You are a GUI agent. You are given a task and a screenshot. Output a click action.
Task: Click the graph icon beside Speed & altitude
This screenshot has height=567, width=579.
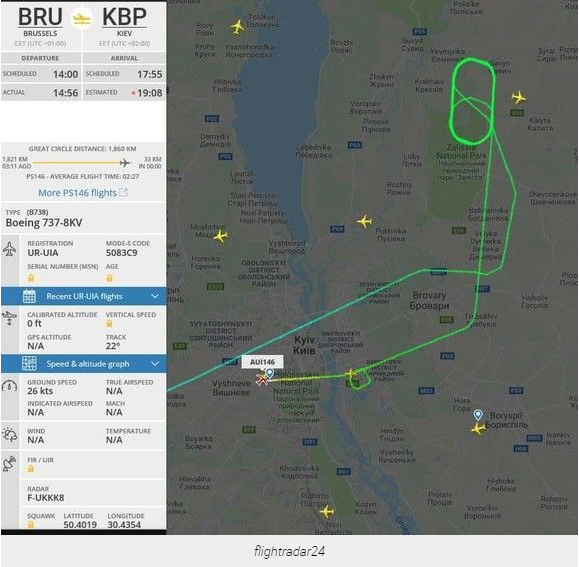[29, 364]
